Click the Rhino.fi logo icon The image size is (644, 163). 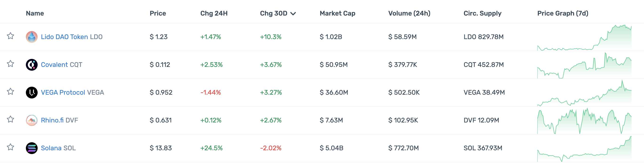coord(32,120)
